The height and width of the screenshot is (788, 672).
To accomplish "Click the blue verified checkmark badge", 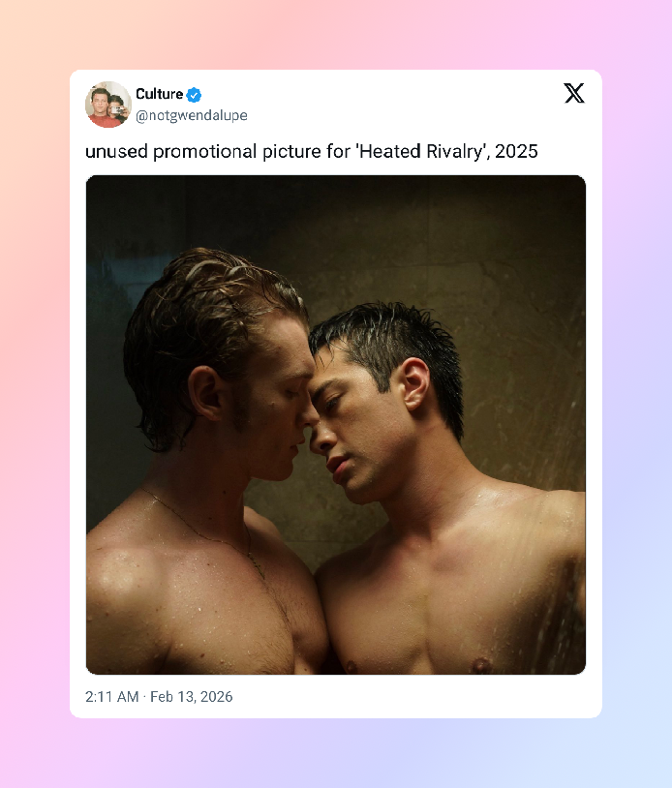I will pyautogui.click(x=194, y=95).
